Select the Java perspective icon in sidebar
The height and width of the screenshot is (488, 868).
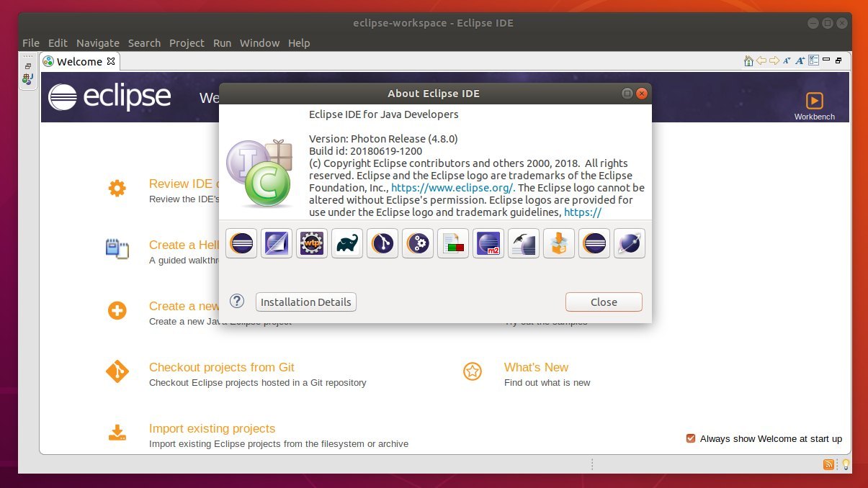pyautogui.click(x=27, y=79)
